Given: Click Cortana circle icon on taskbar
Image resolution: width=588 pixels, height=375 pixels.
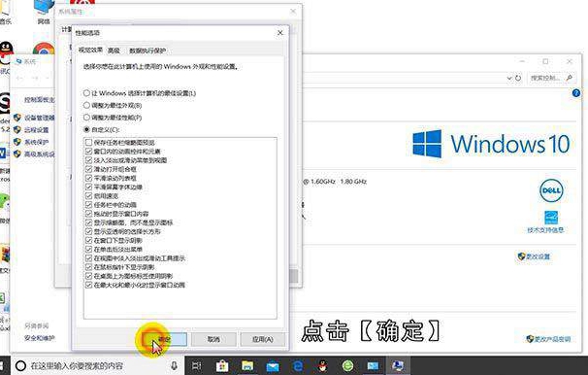Looking at the screenshot, I should [x=20, y=365].
